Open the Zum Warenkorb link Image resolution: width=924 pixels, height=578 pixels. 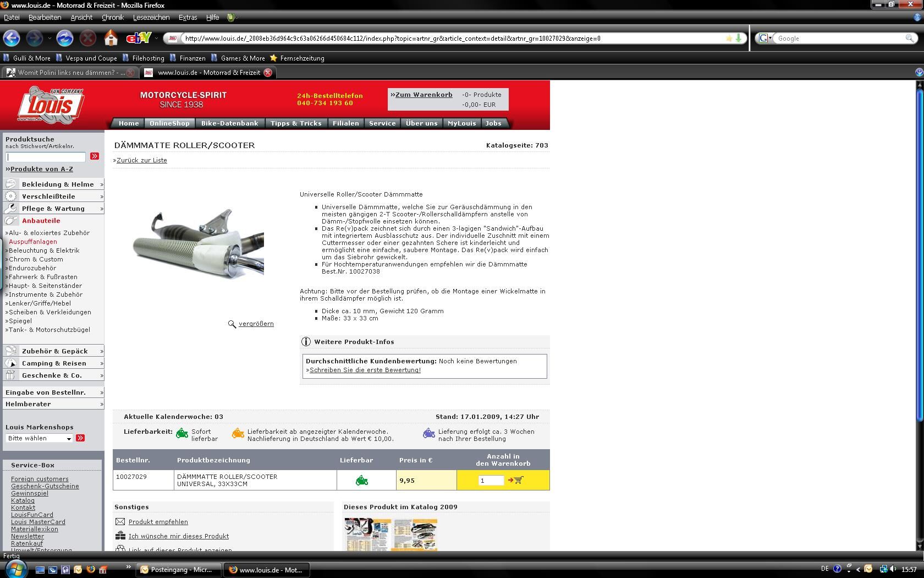coord(424,95)
